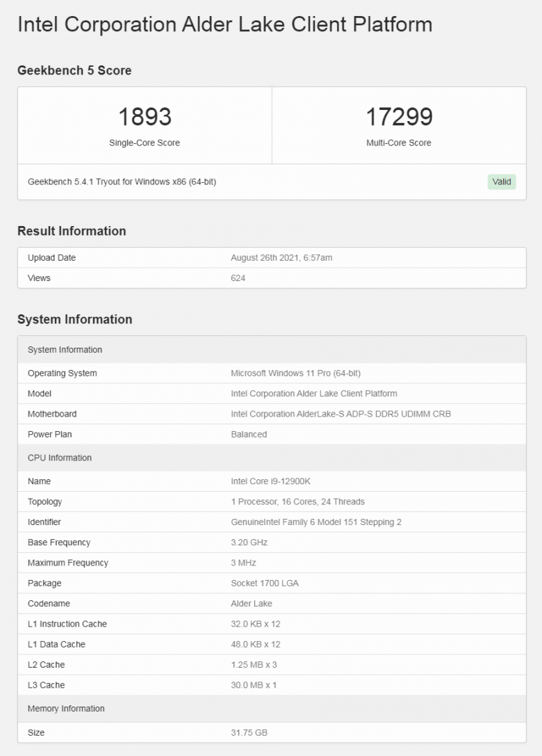
Task: Click the Single-Core Score label
Action: click(x=145, y=143)
